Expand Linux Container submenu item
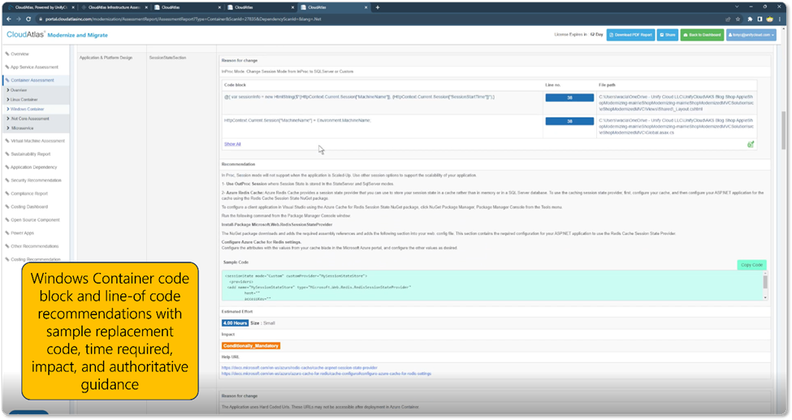The image size is (792, 420). (24, 99)
